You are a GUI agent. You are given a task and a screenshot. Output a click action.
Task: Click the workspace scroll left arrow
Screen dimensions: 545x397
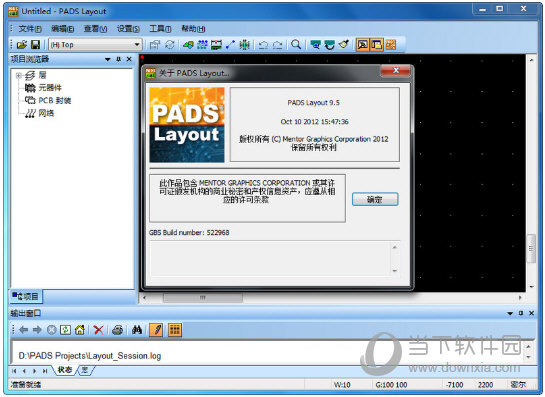pyautogui.click(x=145, y=298)
